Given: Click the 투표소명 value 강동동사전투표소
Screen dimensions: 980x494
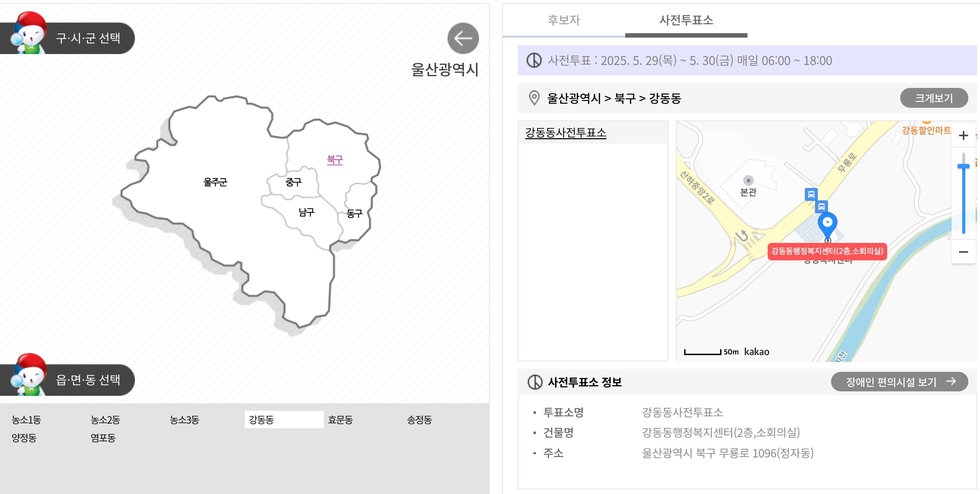Looking at the screenshot, I should coord(682,412).
